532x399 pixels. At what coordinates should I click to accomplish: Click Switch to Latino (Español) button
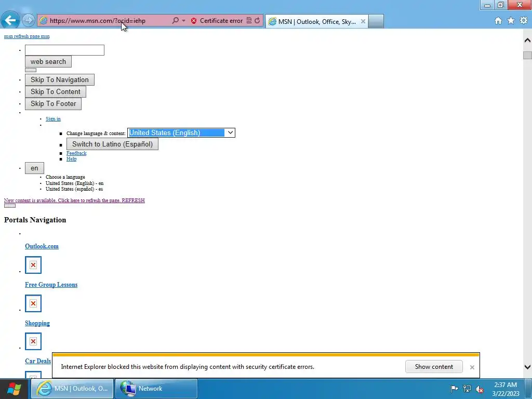tap(112, 144)
